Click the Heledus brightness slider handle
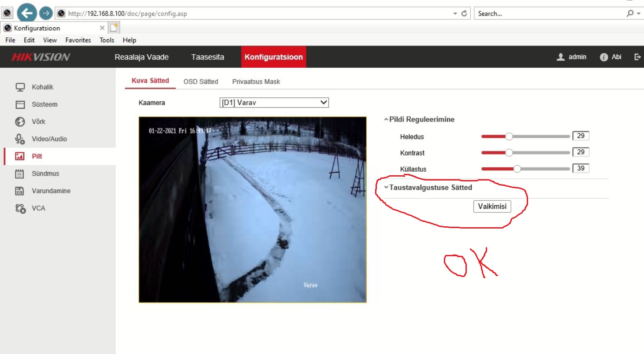The height and width of the screenshot is (354, 644). (x=509, y=136)
